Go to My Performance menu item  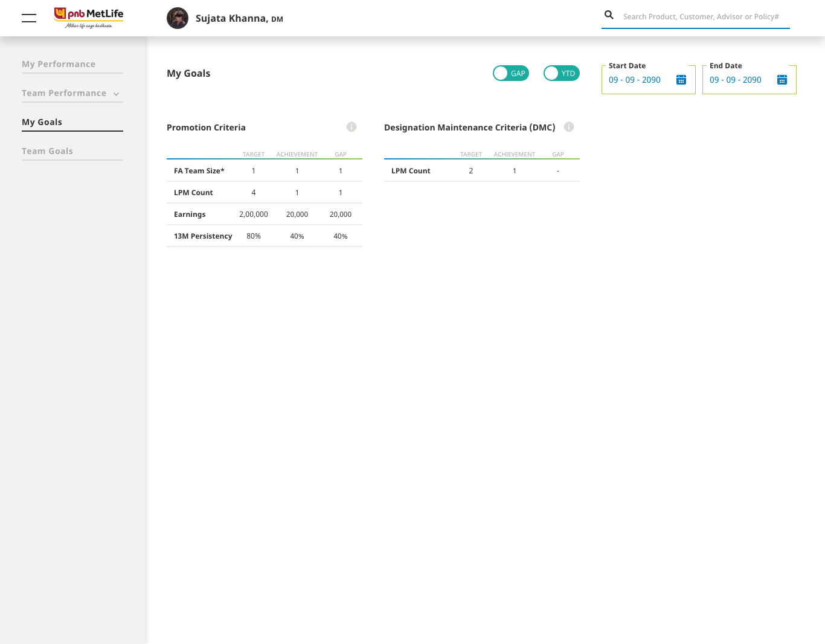pos(59,64)
